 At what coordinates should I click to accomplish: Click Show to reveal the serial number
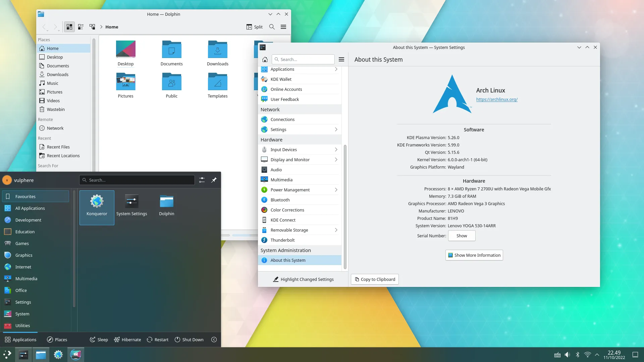(x=462, y=236)
